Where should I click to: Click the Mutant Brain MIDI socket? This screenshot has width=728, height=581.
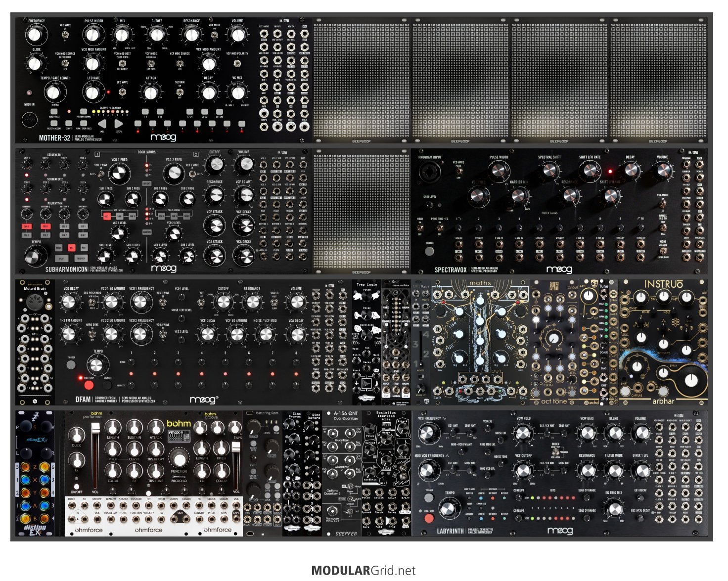35,301
